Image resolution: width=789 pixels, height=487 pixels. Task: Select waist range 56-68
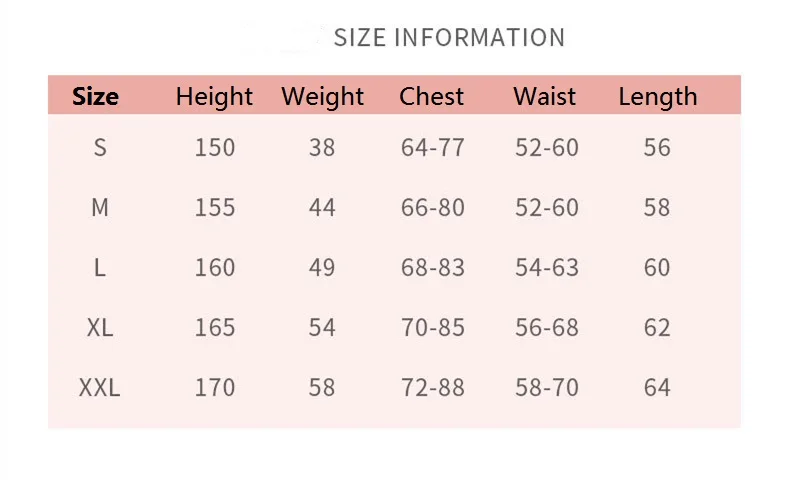point(547,328)
